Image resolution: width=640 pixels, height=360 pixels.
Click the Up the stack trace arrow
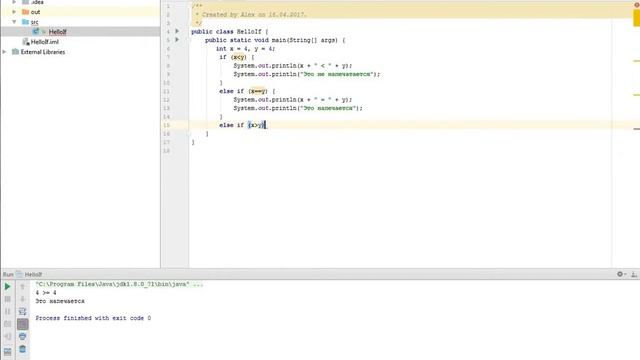click(22, 287)
